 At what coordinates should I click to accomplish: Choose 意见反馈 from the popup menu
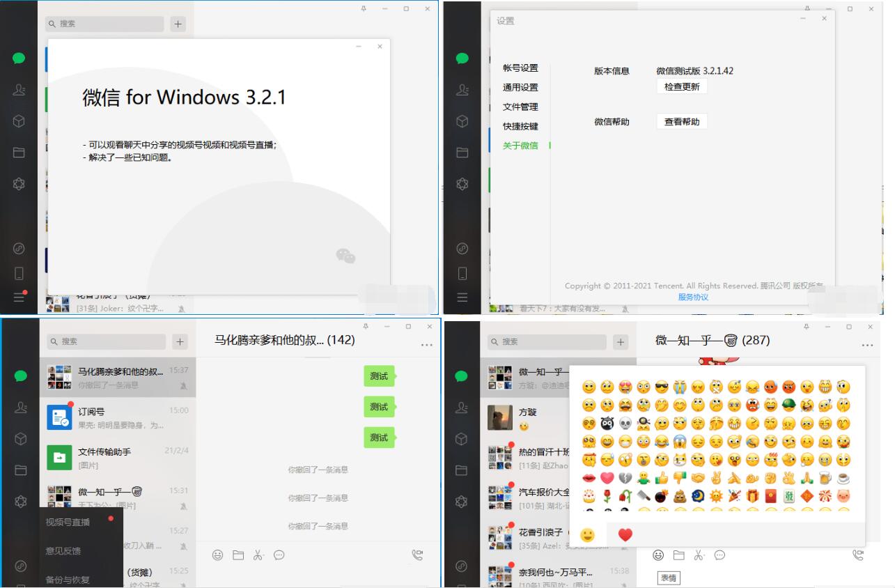point(63,550)
